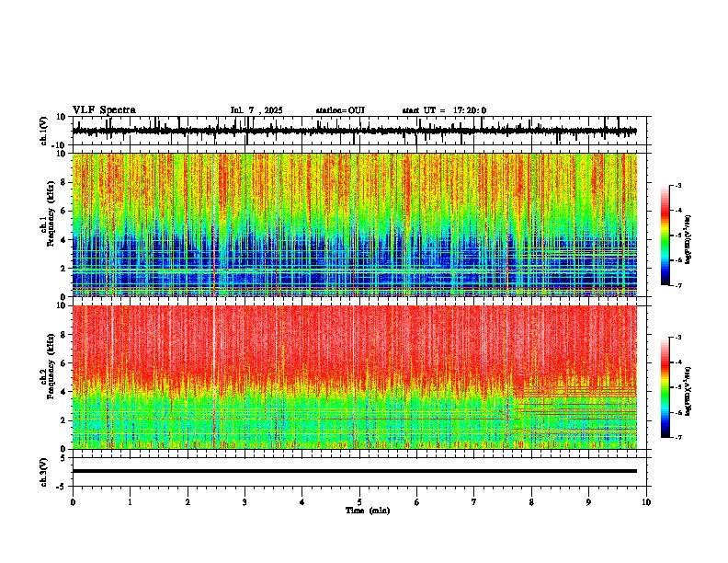Click inside the ch.2 frequency spectrogram
728x563 pixels.
[355, 377]
